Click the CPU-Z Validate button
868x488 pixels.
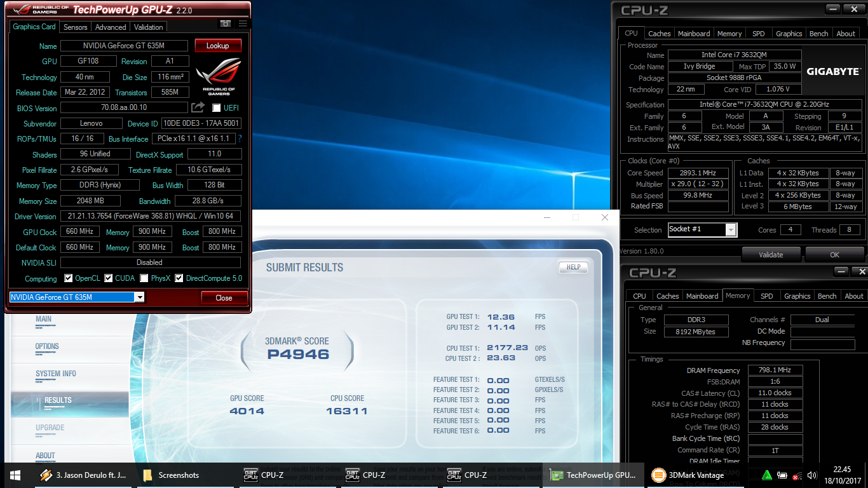pos(771,255)
